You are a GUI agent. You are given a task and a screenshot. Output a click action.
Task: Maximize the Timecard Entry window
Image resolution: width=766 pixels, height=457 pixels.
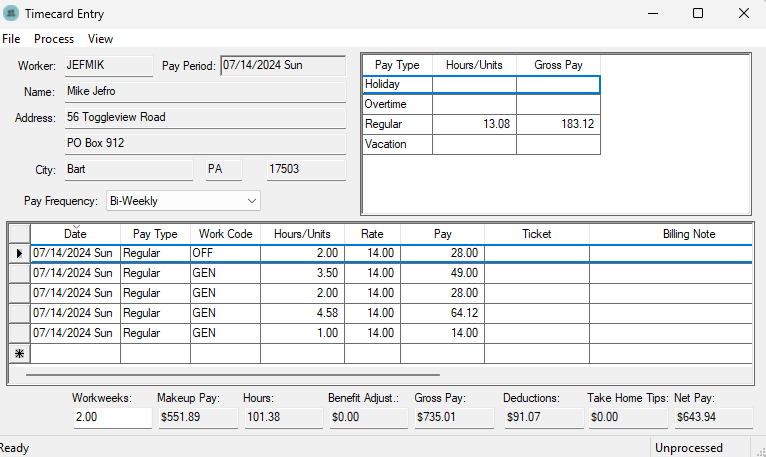tap(698, 14)
